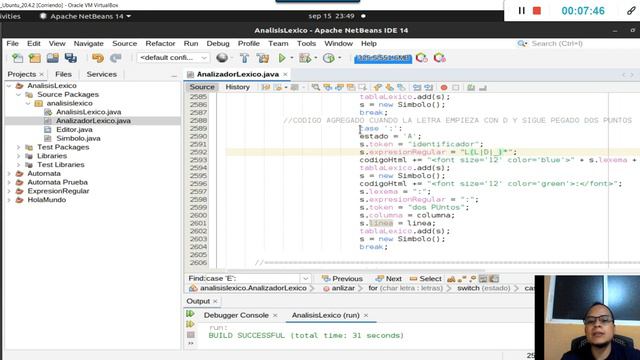Click Next in the Find bar
This screenshot has height=360, width=640.
click(x=389, y=279)
